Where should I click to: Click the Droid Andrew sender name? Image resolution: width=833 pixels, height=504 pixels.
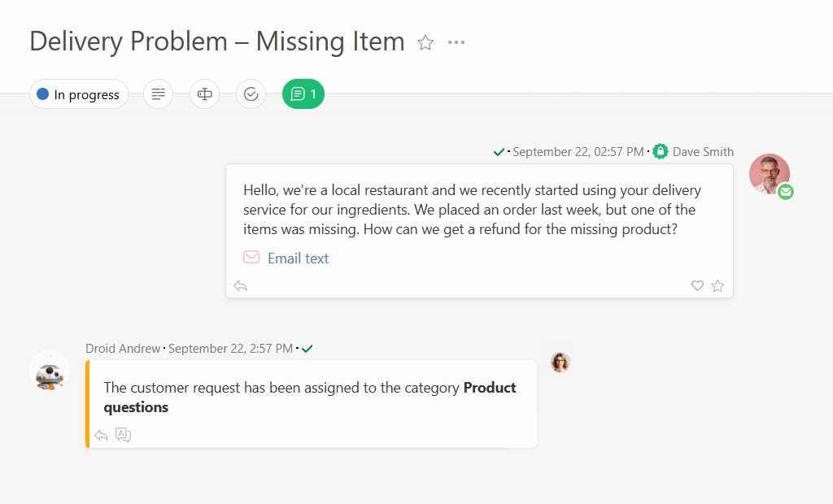point(123,348)
